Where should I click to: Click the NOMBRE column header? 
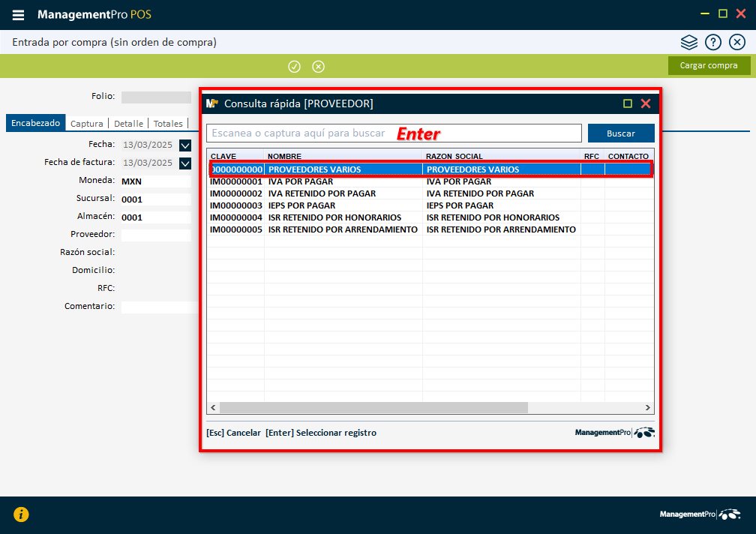tap(343, 156)
